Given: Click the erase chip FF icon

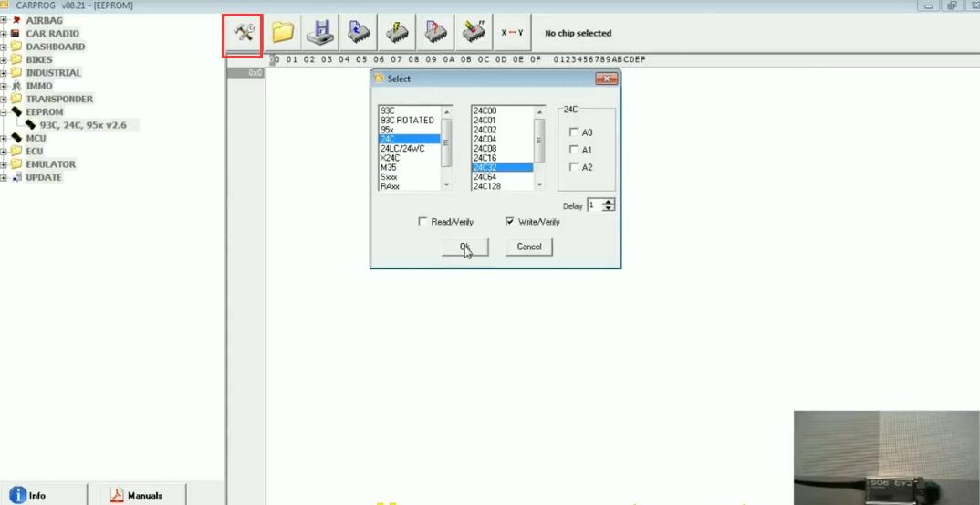Looking at the screenshot, I should coord(474,33).
